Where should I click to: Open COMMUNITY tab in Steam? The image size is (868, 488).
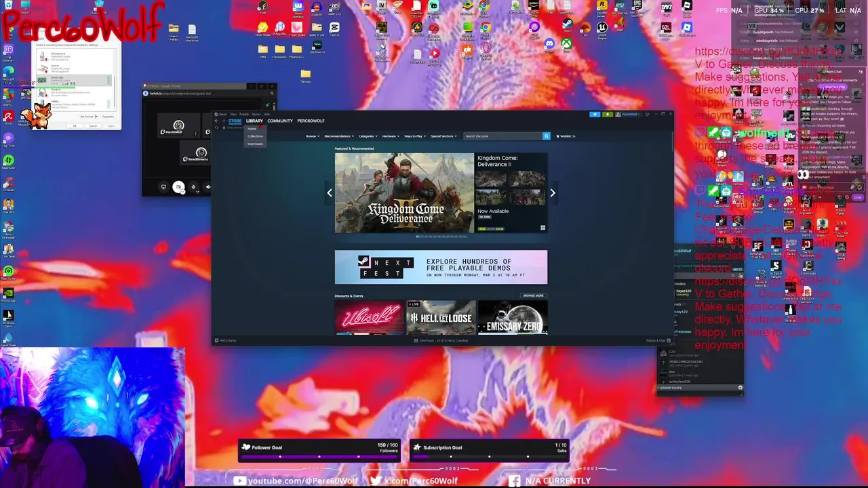(280, 121)
